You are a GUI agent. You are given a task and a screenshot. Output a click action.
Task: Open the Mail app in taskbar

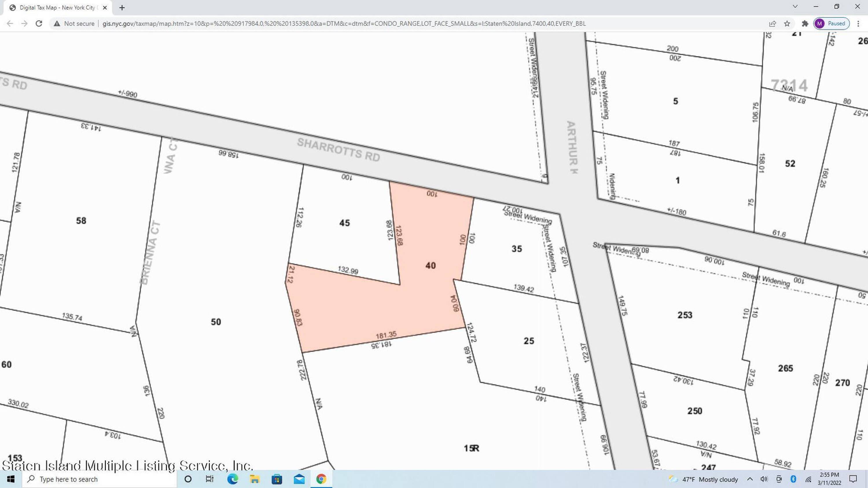[299, 479]
